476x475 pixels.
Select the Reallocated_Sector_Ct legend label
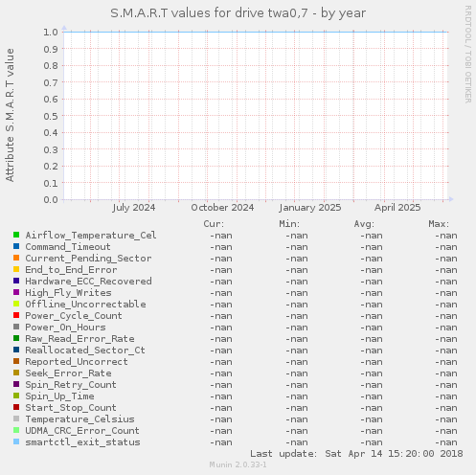tap(85, 351)
